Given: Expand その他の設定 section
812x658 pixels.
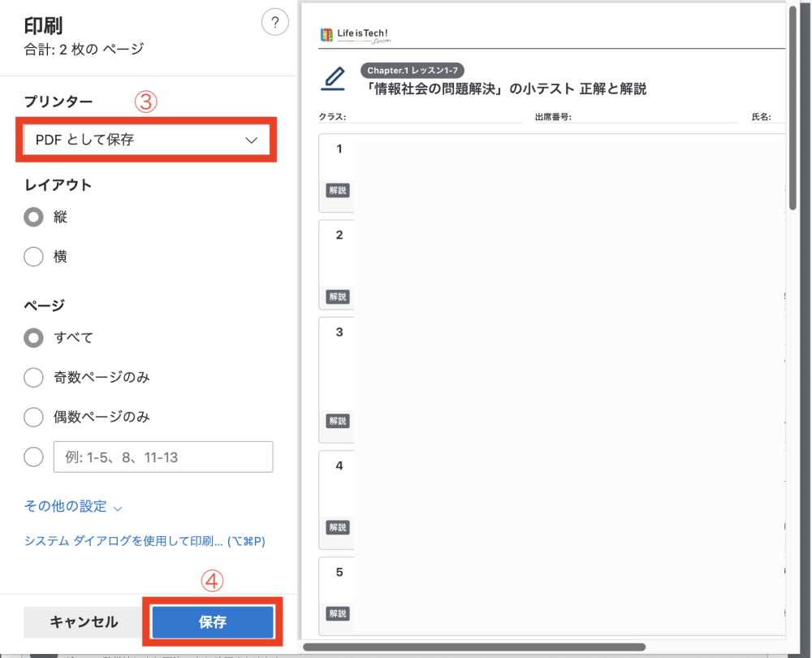Looking at the screenshot, I should tap(73, 506).
